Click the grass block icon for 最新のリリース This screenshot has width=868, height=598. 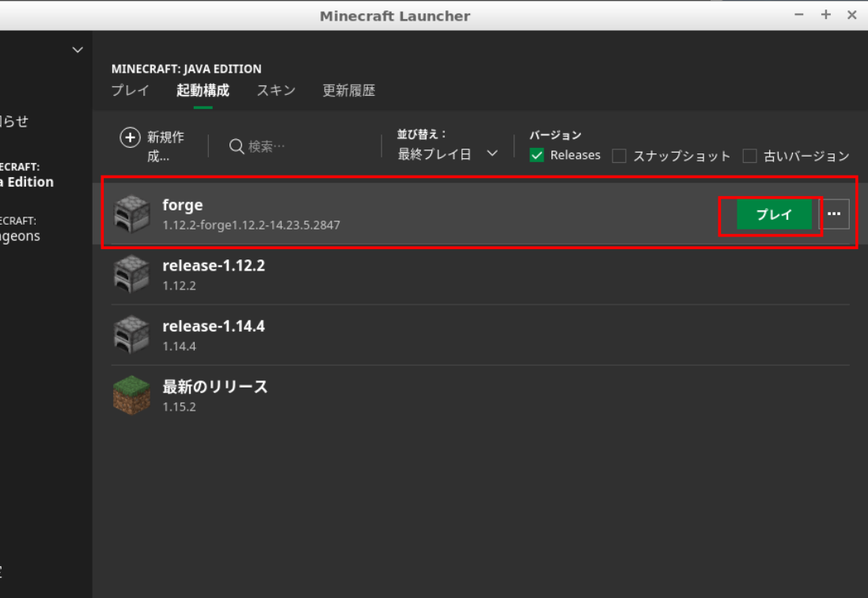132,395
